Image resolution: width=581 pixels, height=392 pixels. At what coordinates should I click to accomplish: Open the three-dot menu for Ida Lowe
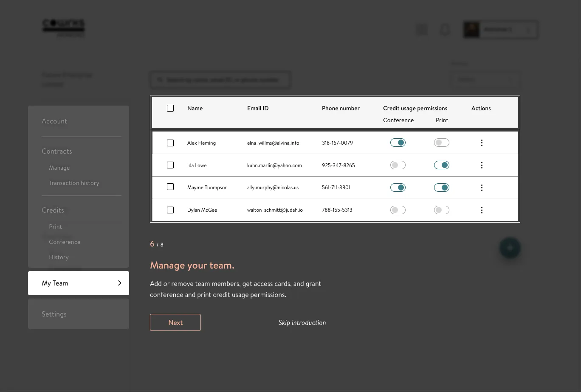[x=482, y=165]
